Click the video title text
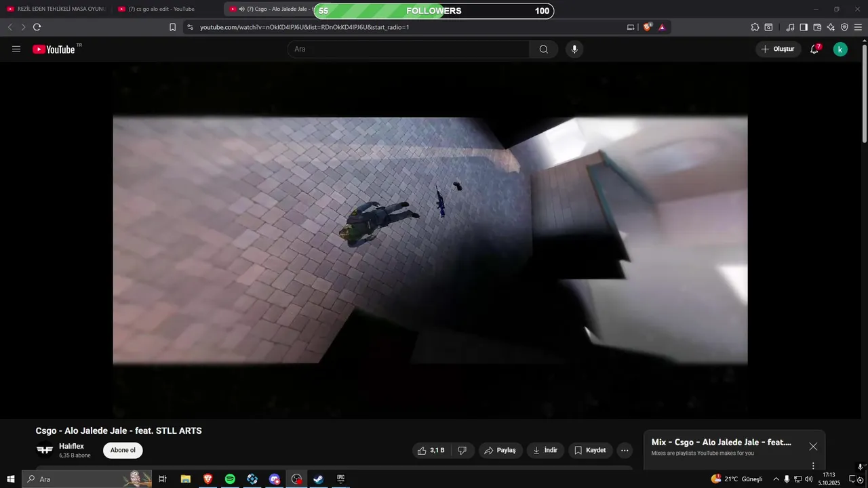The height and width of the screenshot is (488, 868). point(119,430)
